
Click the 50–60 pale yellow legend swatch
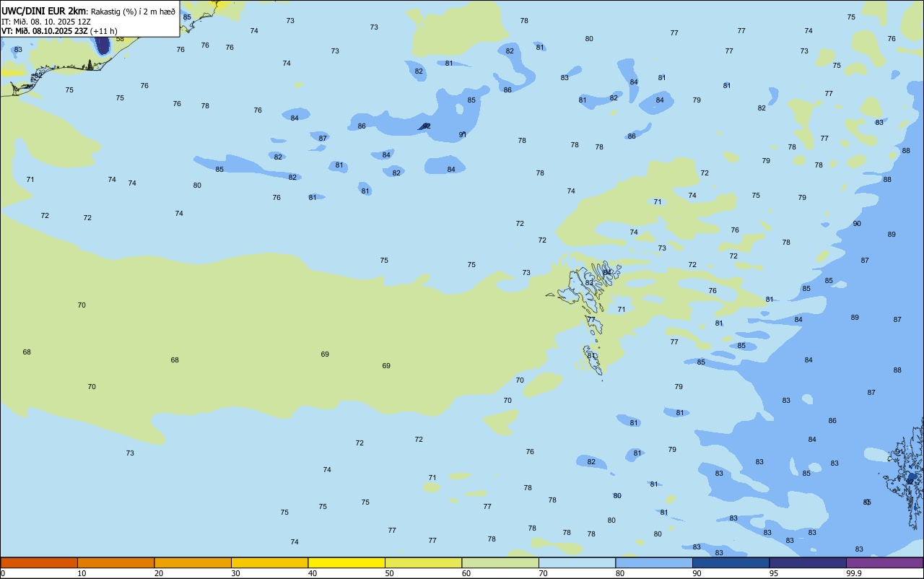pos(423,562)
